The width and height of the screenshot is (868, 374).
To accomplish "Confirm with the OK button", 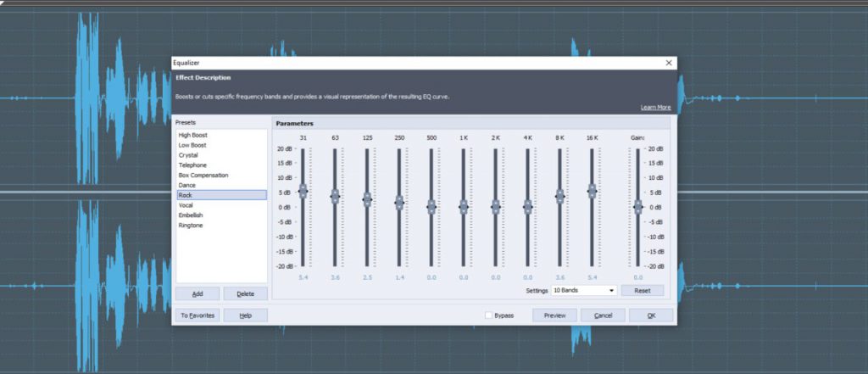I will [651, 315].
